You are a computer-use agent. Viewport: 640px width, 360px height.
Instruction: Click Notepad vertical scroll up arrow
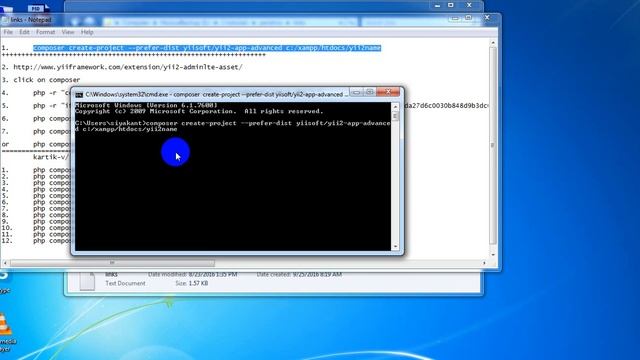[x=493, y=42]
